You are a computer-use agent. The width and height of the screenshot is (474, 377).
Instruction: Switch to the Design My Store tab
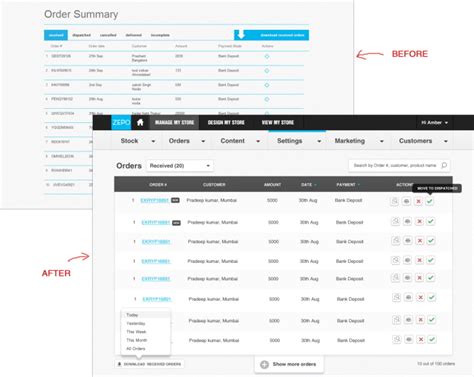coord(226,122)
